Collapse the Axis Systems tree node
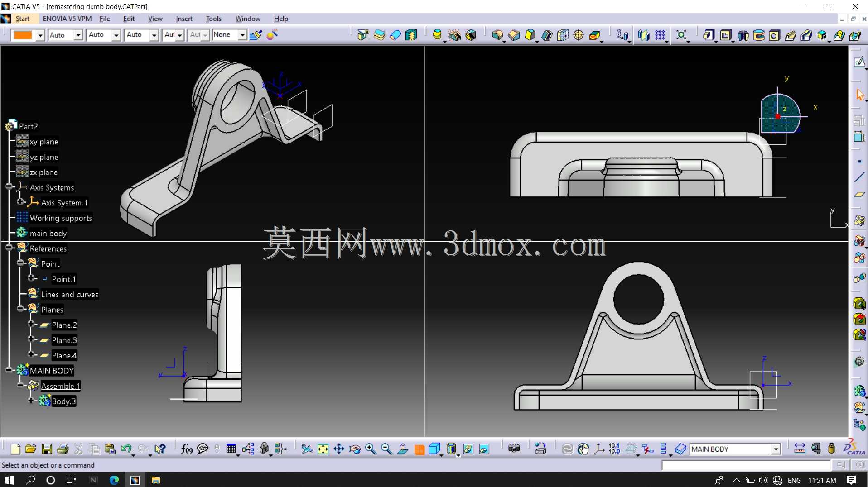The width and height of the screenshot is (868, 487). 9,186
